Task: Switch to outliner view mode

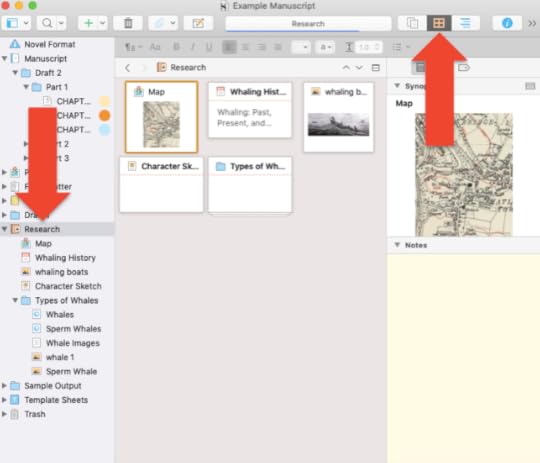Action: [x=466, y=23]
